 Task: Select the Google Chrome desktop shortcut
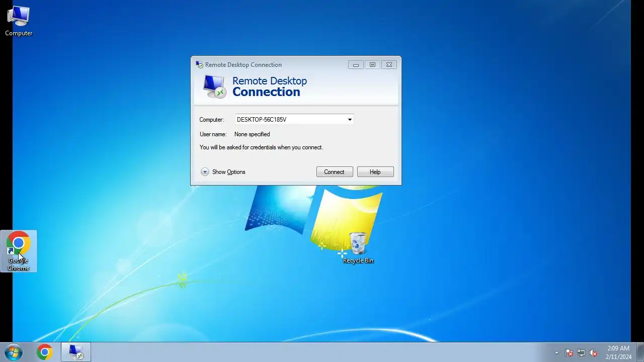(18, 251)
